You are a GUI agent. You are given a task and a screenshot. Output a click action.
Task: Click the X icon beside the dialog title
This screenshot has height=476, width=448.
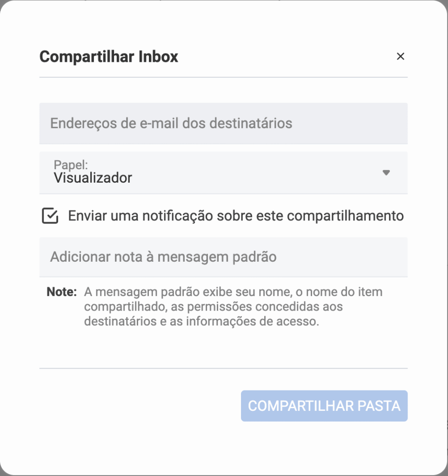400,57
